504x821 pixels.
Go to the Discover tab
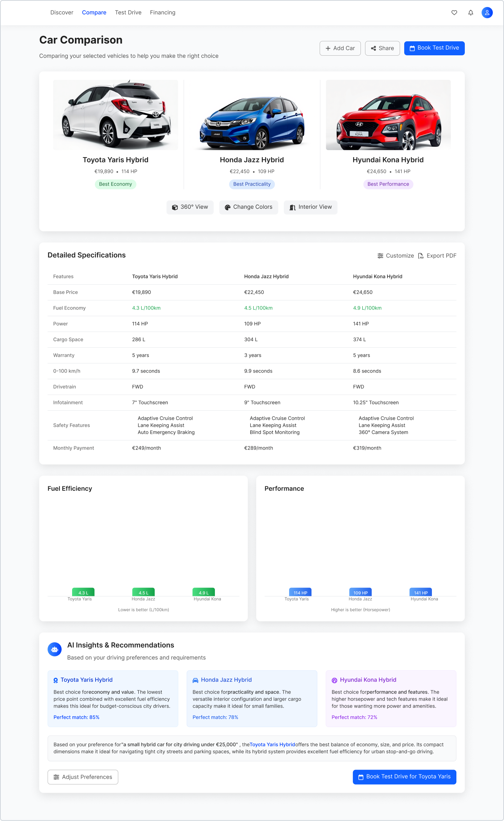coord(62,13)
